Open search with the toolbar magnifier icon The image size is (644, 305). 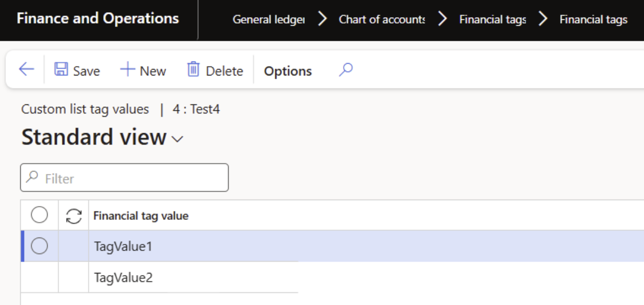click(x=346, y=70)
